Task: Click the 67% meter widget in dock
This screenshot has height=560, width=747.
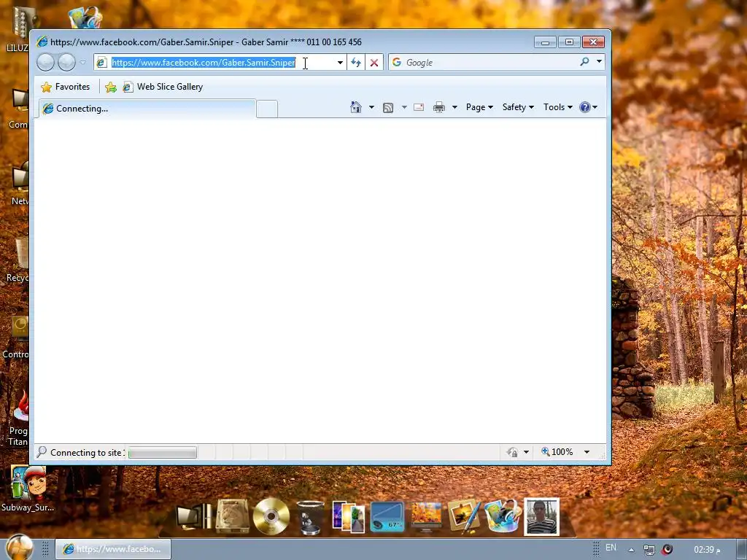Action: point(387,517)
